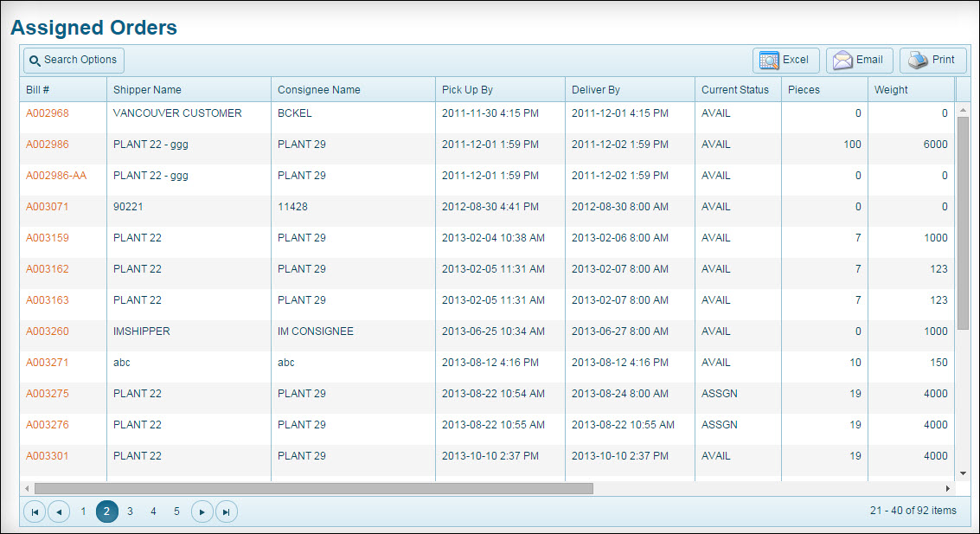Select pick up 2013-10-10 2:37 PM cell
The width and height of the screenshot is (980, 534).
500,460
